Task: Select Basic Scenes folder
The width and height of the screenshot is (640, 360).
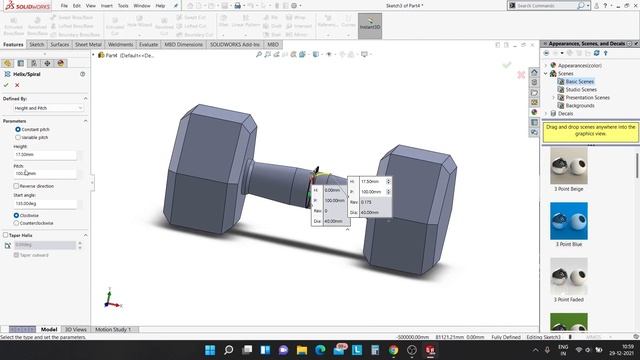Action: 579,82
